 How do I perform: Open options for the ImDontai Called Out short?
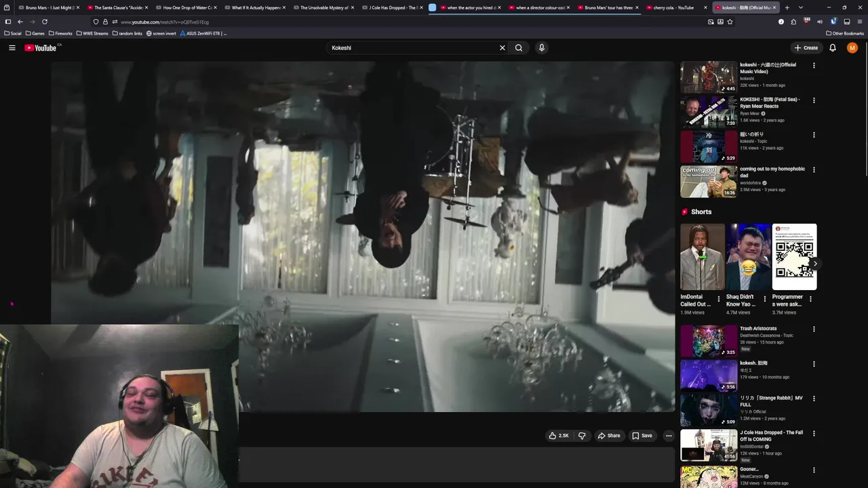click(719, 298)
